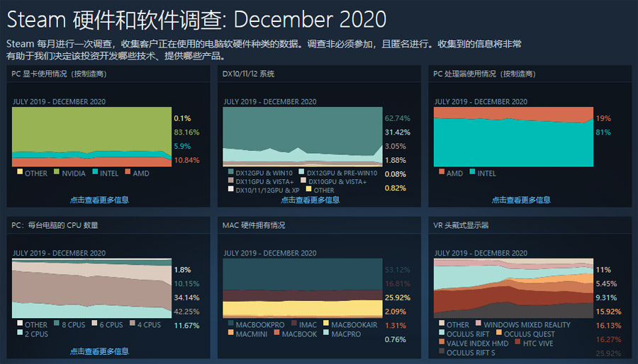Click the NVIDIA green area in graphics chart

pos(91,129)
